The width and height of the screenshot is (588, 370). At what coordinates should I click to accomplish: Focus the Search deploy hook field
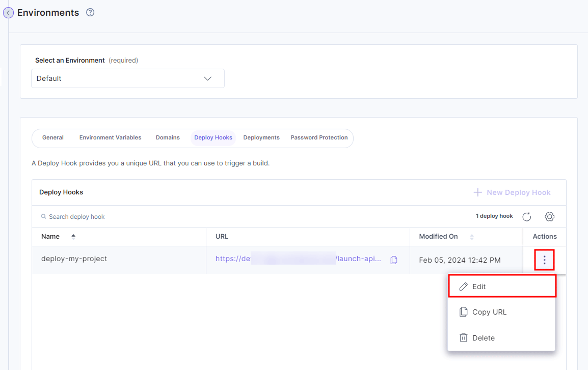pyautogui.click(x=76, y=217)
